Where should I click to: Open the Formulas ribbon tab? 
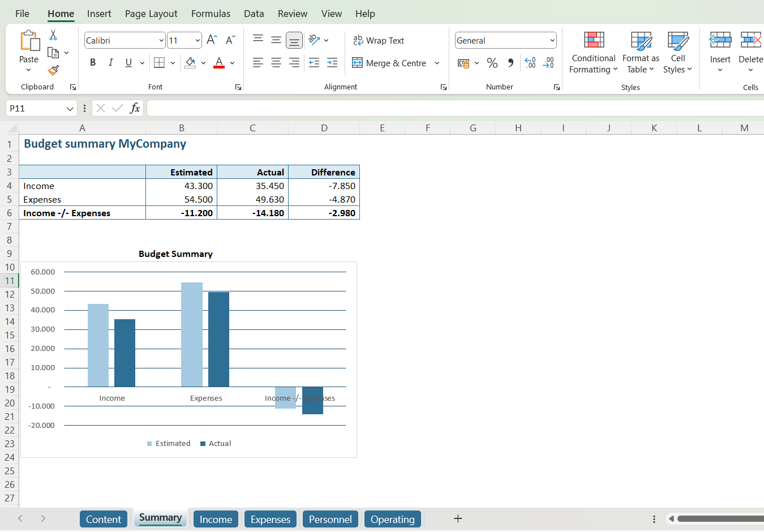[211, 14]
